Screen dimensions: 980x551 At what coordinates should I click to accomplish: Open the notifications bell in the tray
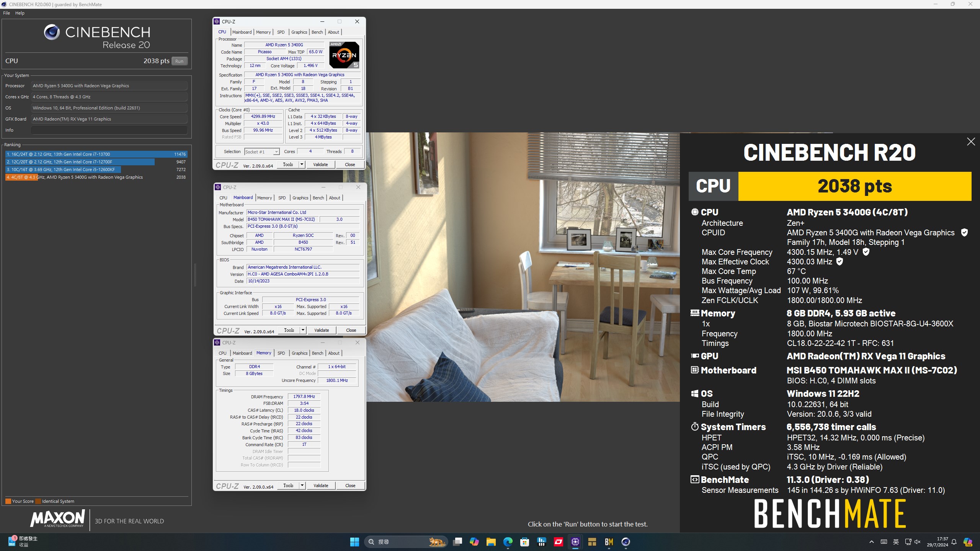pos(954,542)
